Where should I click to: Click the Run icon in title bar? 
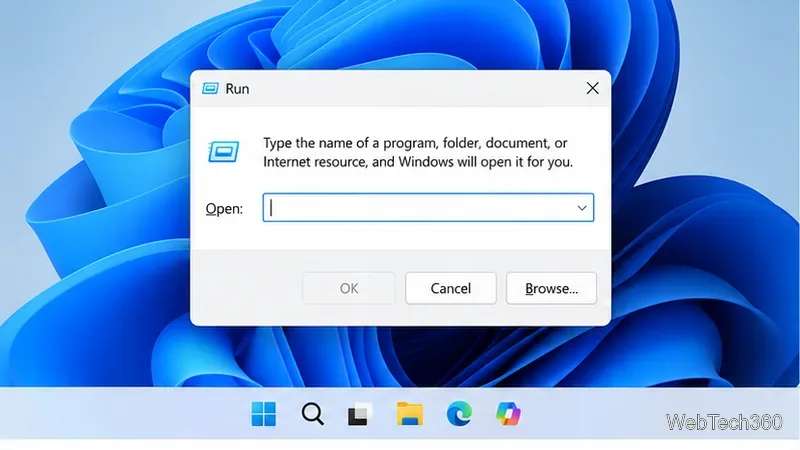coord(210,88)
